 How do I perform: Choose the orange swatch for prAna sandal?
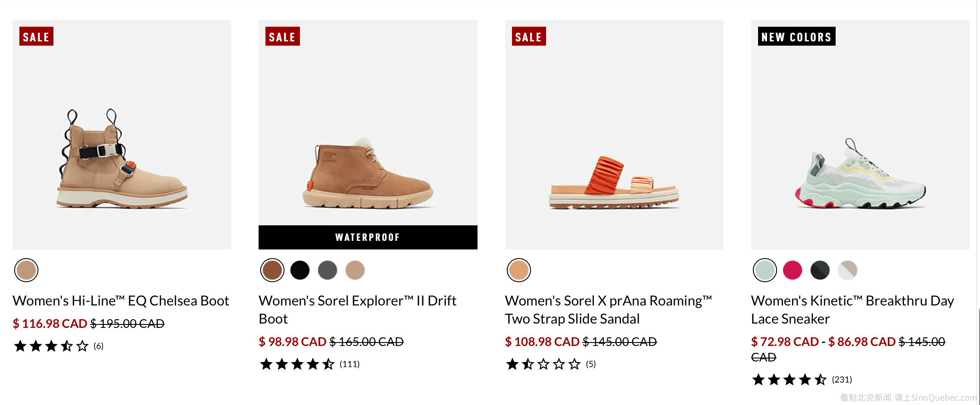pos(519,270)
